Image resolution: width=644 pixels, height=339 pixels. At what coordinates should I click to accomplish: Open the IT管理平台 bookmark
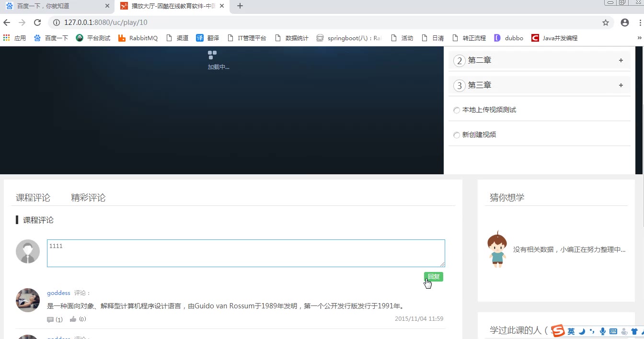[247, 38]
